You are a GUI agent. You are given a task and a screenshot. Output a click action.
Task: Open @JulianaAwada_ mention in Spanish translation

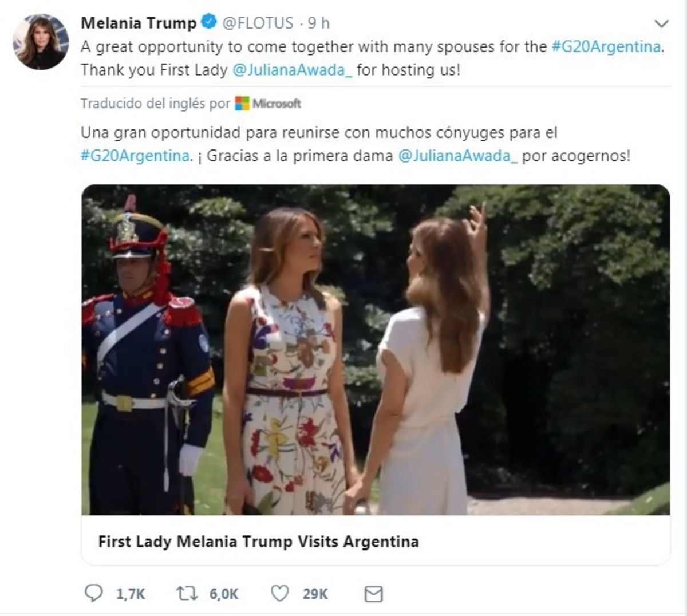tap(457, 156)
